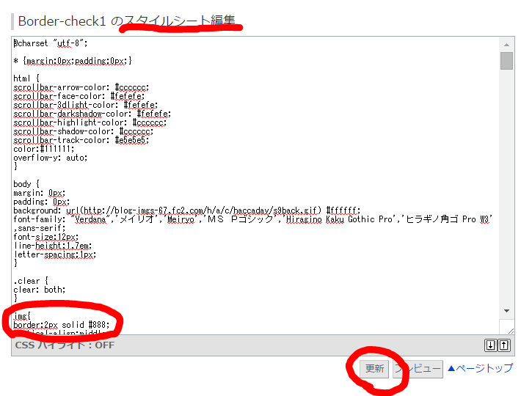This screenshot has height=396, width=532.
Task: Jump to ▲ページトップ link
Action: pos(480,368)
